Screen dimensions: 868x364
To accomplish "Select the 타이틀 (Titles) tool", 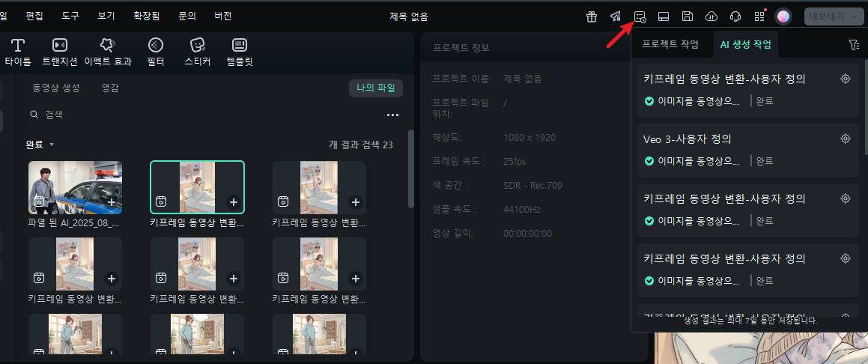I will point(18,52).
